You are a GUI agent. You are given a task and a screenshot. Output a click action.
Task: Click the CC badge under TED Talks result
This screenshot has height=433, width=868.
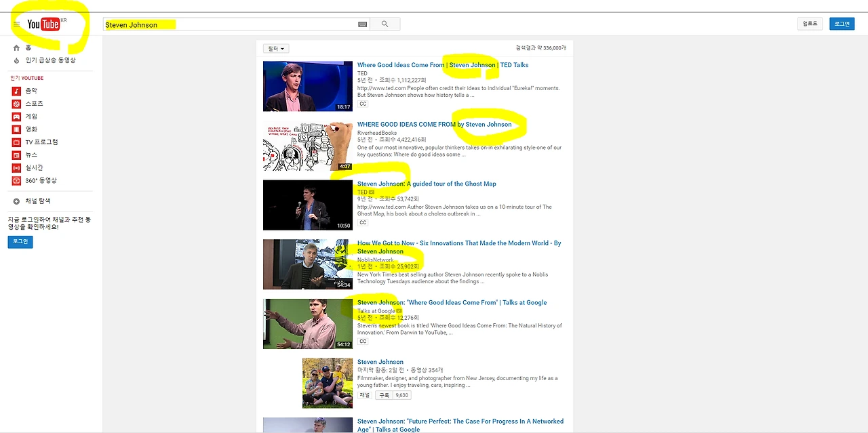pyautogui.click(x=363, y=104)
